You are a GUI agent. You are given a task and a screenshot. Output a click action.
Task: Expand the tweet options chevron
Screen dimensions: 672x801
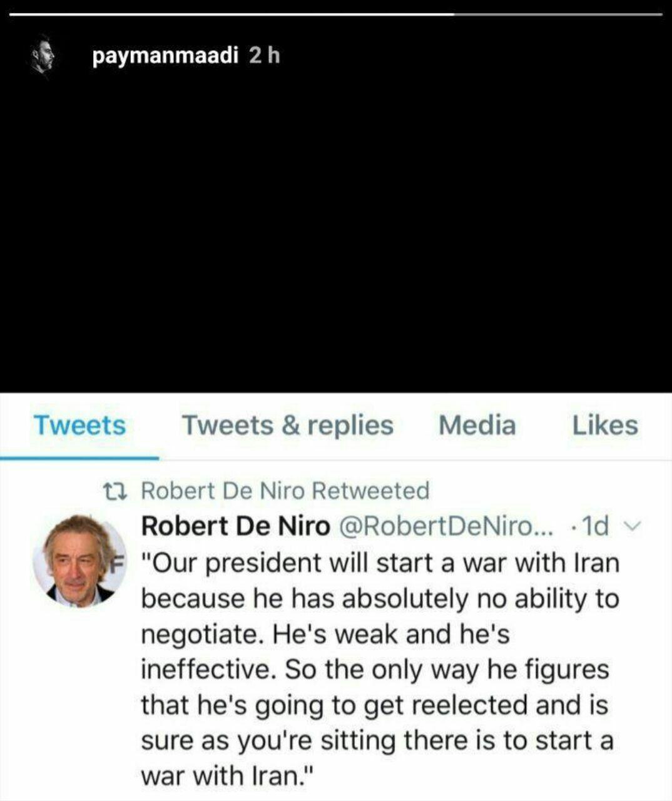click(x=632, y=526)
